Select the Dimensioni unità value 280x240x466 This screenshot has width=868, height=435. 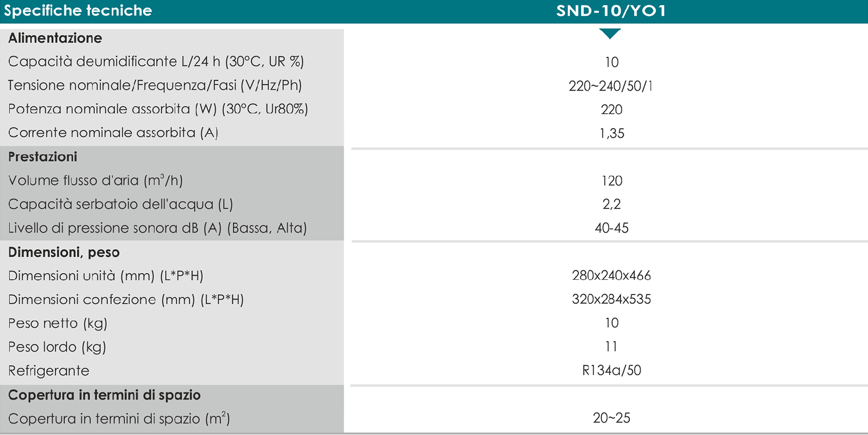[611, 276]
